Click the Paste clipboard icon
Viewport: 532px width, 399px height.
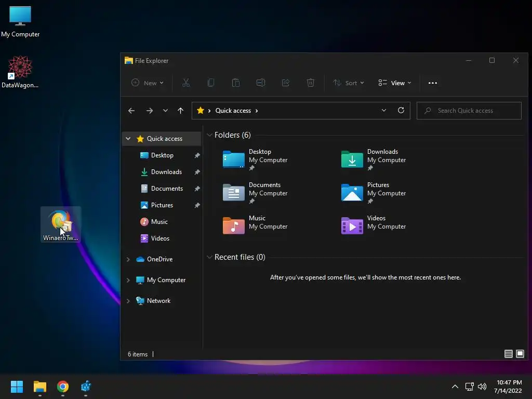pos(236,83)
